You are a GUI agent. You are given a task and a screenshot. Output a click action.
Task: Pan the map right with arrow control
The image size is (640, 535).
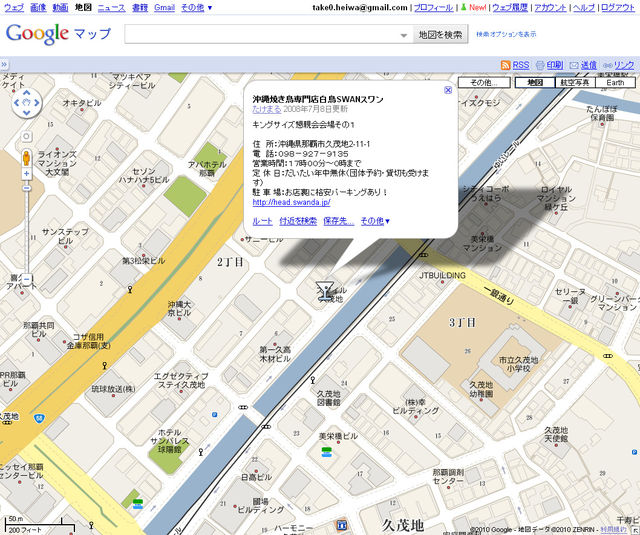tap(37, 103)
